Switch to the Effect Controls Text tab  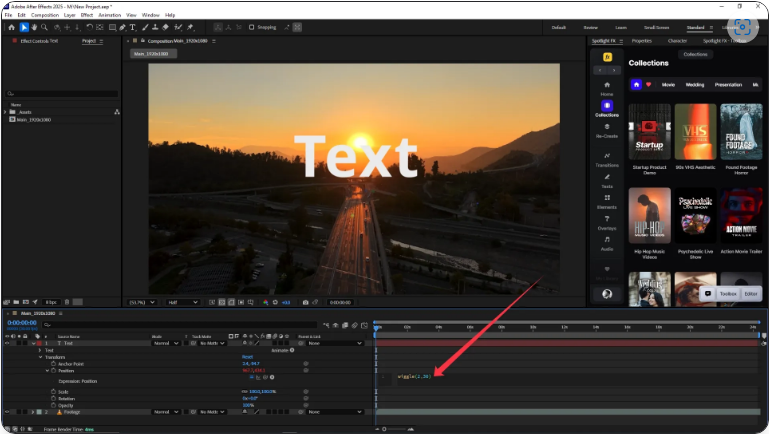39,41
